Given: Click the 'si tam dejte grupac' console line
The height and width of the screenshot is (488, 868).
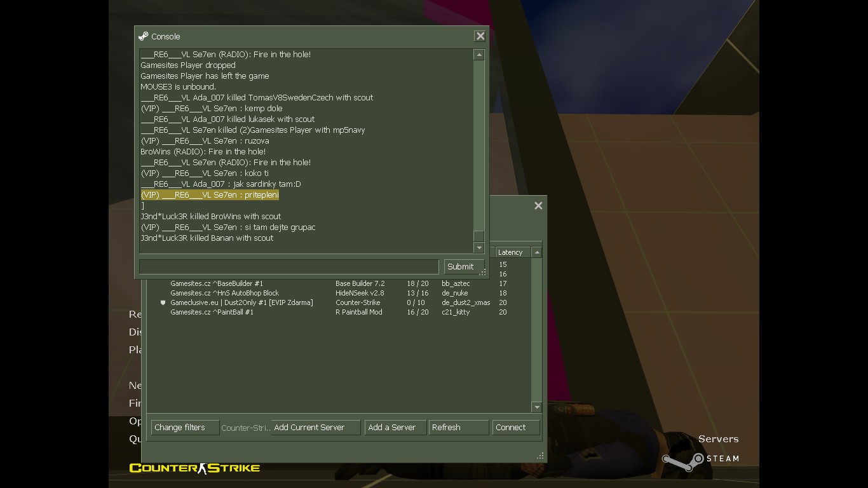Looking at the screenshot, I should tap(228, 227).
